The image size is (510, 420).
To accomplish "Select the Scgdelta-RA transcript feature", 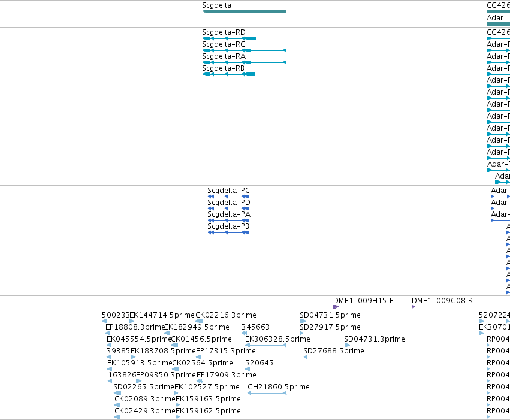I will click(245, 62).
